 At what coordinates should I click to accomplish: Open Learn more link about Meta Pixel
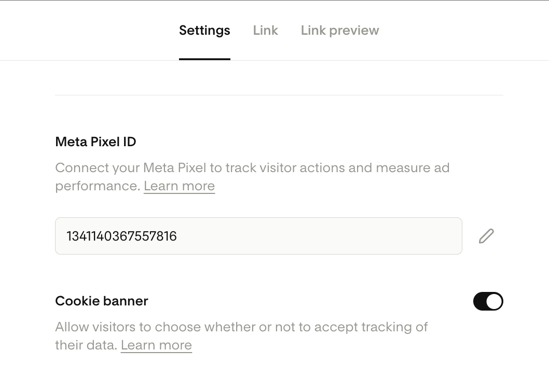click(x=179, y=186)
